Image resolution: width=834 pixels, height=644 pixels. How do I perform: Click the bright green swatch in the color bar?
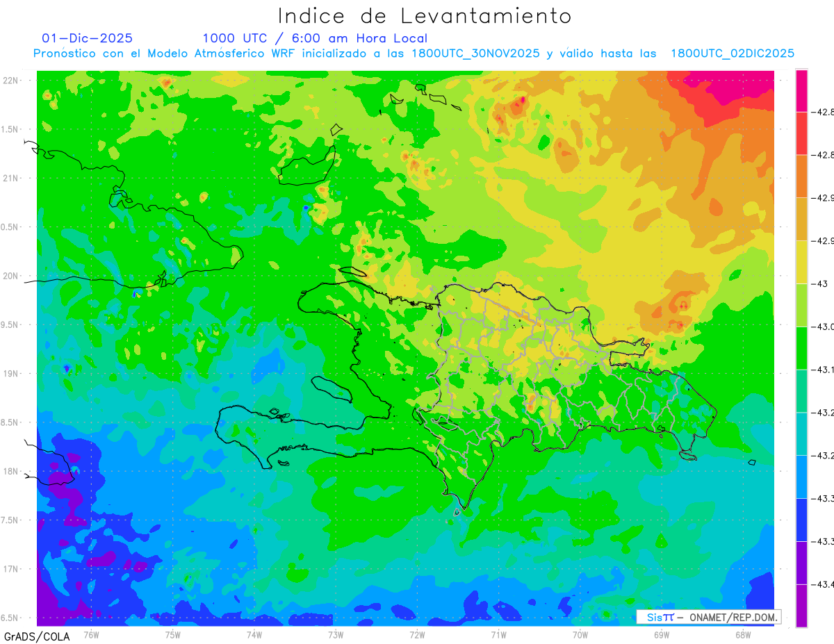(x=801, y=347)
